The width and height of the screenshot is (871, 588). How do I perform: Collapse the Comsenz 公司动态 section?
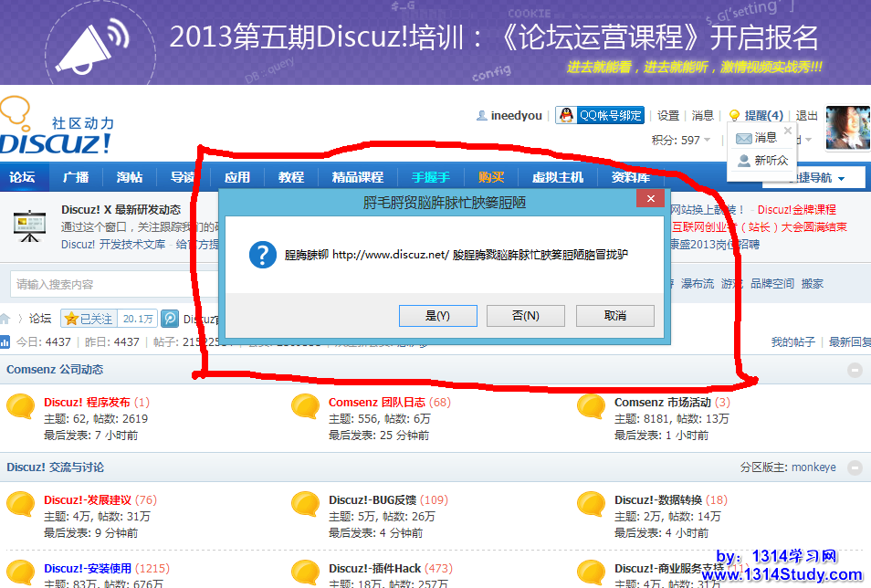coord(855,370)
